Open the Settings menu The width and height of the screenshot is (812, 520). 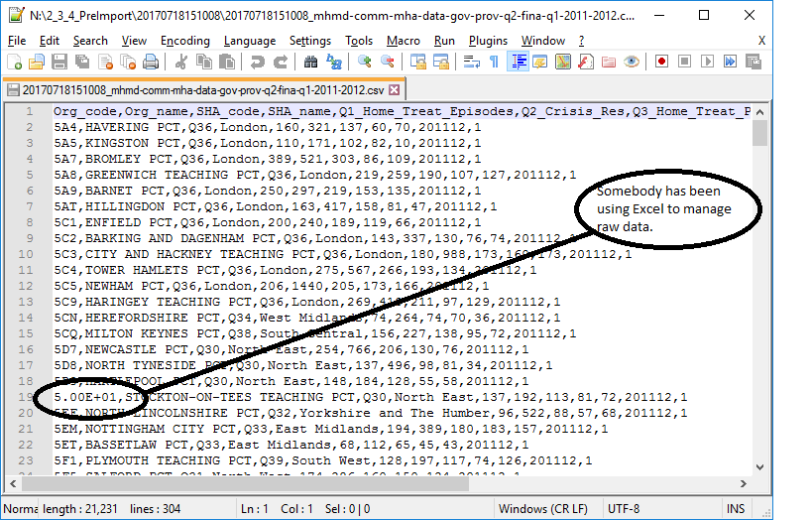309,41
